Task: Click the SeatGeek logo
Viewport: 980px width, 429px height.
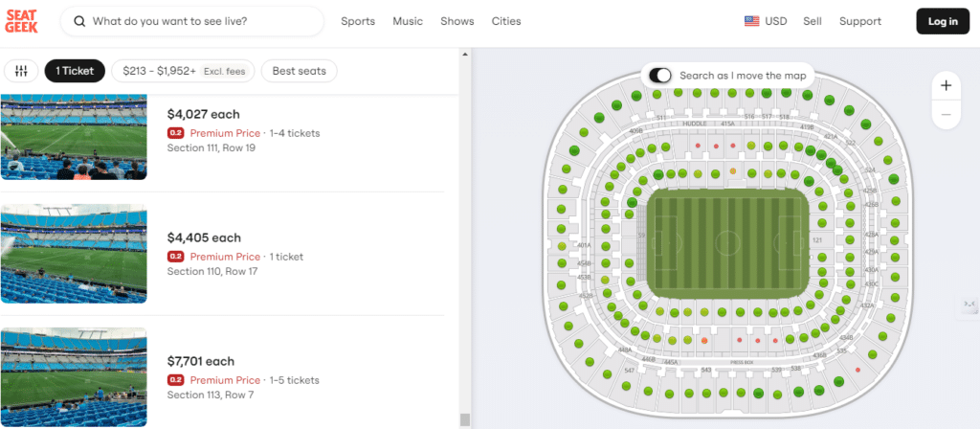Action: point(24,21)
